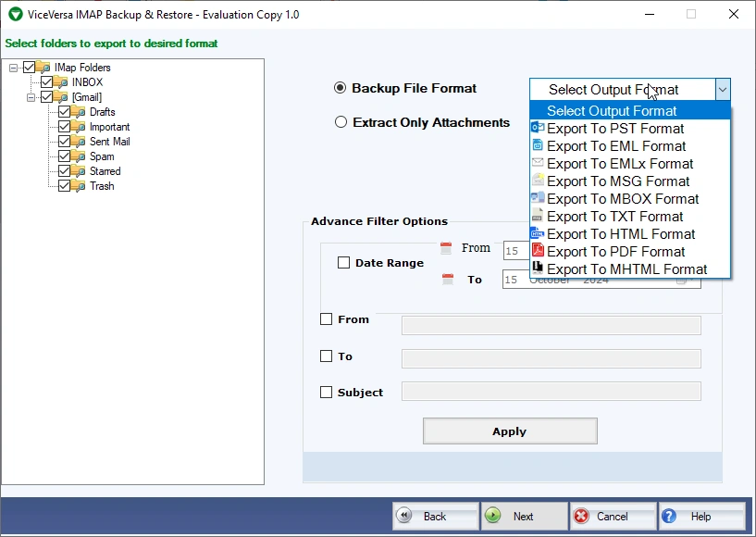Collapse the IMap Folders root node
756x537 pixels.
click(x=14, y=68)
